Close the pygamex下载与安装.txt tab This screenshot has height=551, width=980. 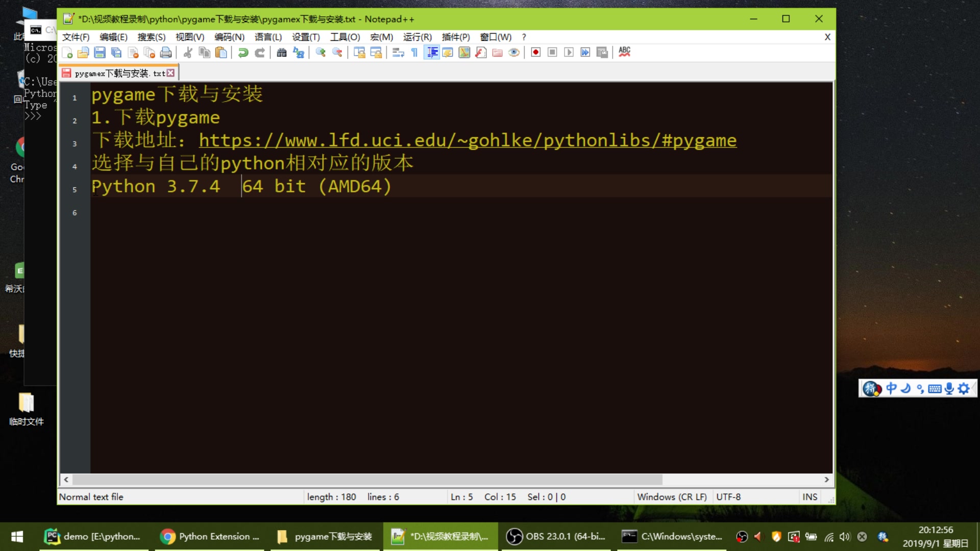171,73
